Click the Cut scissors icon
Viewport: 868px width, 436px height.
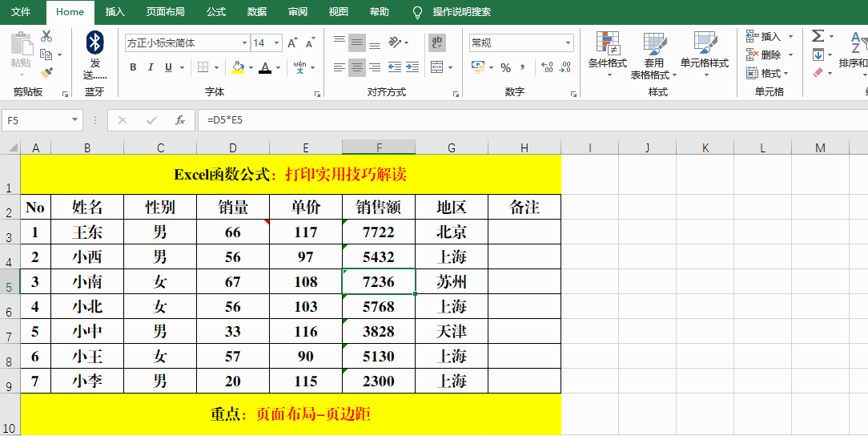click(46, 36)
